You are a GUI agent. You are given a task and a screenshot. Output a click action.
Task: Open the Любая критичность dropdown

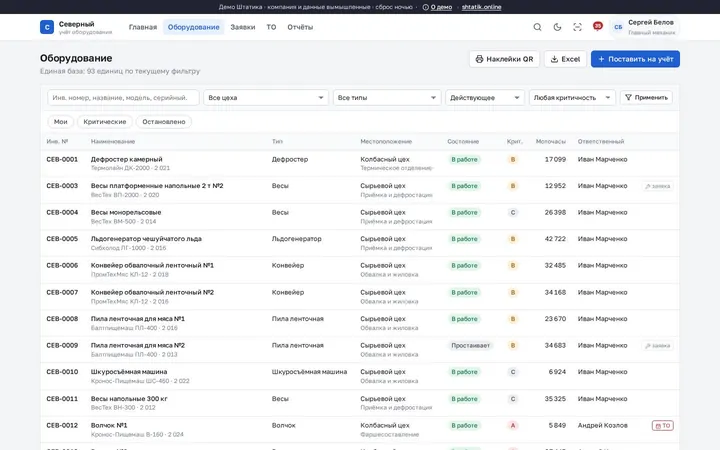tap(572, 97)
